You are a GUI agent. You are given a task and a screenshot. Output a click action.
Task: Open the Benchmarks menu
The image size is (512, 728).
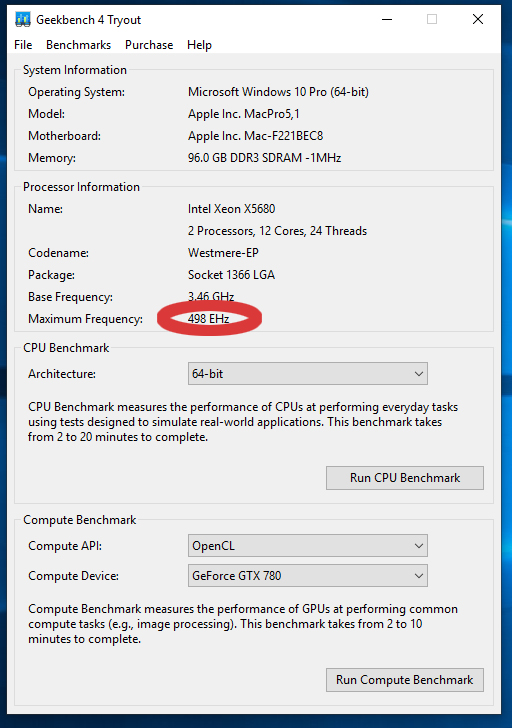[78, 45]
